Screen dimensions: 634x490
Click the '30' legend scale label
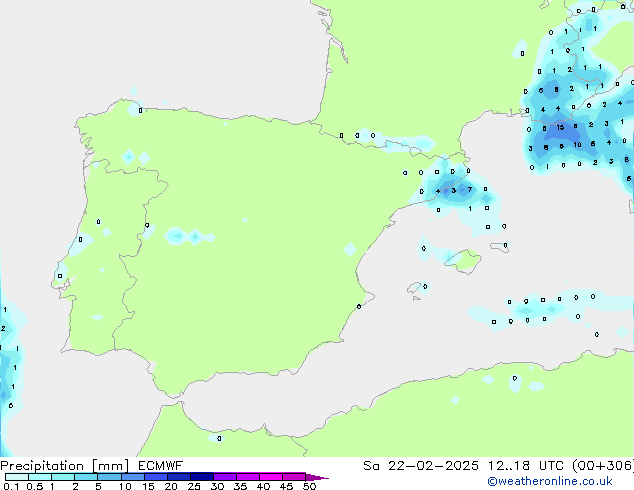point(217,486)
